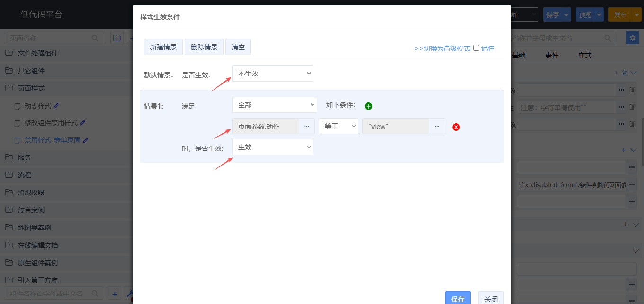Click the green add condition icon

pyautogui.click(x=368, y=106)
